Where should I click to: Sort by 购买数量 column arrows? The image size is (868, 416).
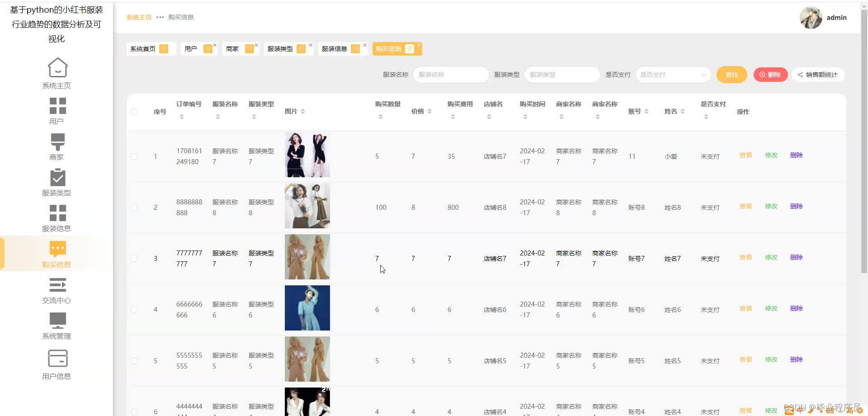click(381, 117)
